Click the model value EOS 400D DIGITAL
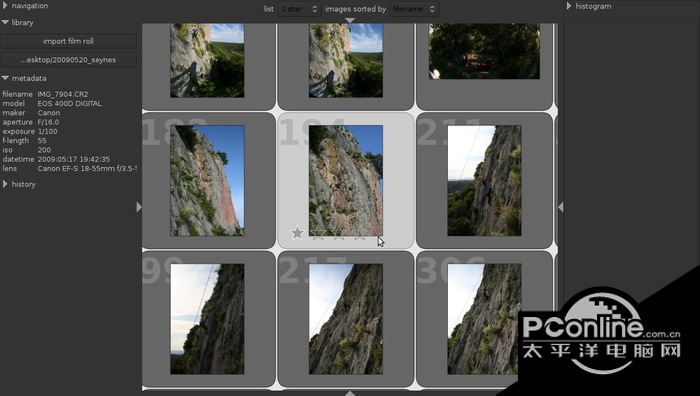This screenshot has height=396, width=700. click(70, 104)
